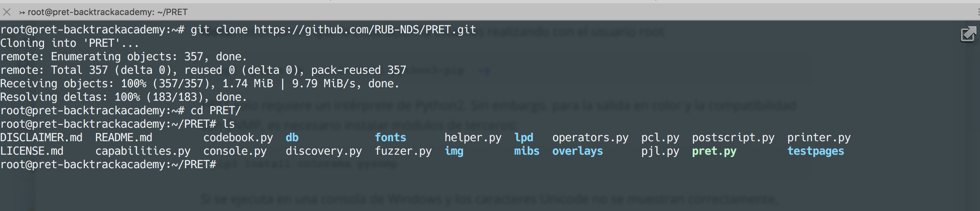Click capabilities.py in the listing
This screenshot has width=980, height=211.
(143, 152)
